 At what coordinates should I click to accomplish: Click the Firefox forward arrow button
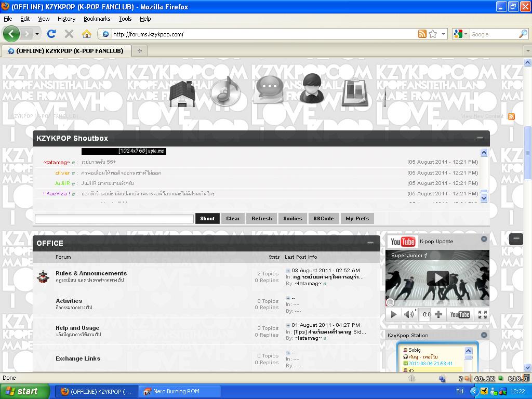[x=27, y=34]
